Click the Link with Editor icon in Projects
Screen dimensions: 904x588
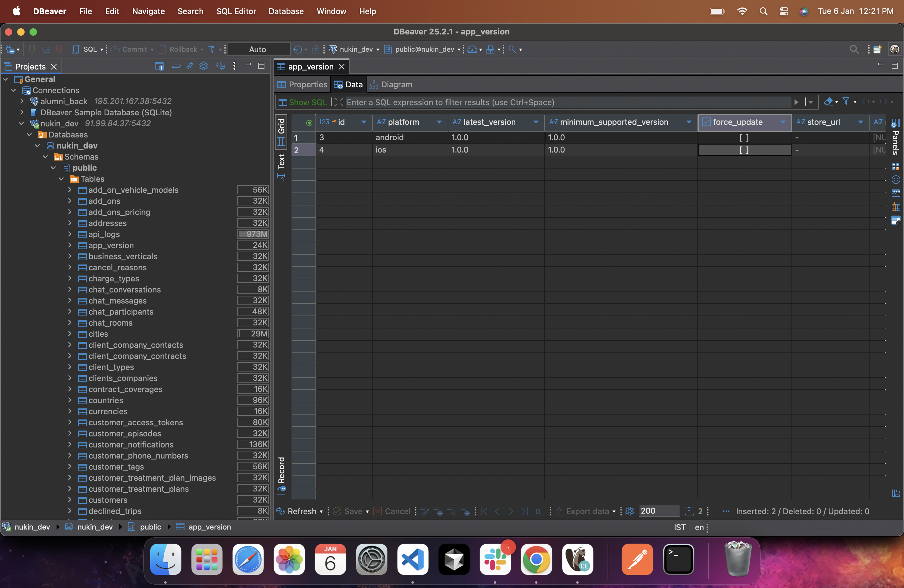[x=190, y=66]
